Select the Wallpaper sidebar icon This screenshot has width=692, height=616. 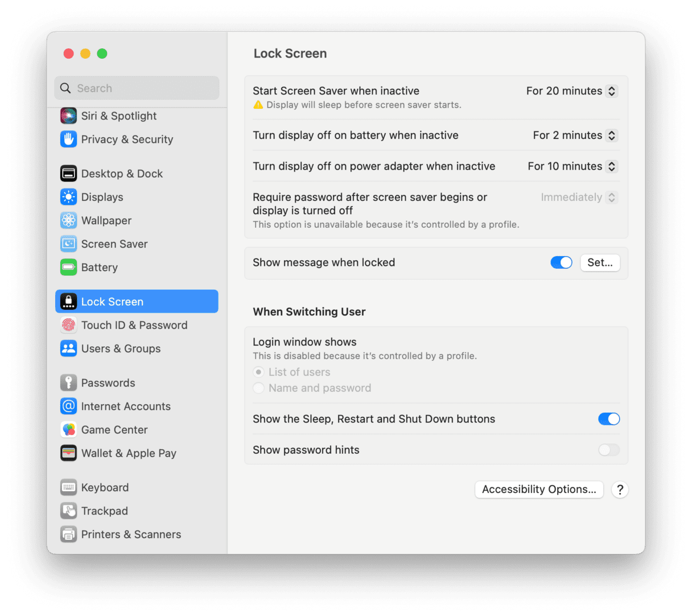(x=68, y=220)
